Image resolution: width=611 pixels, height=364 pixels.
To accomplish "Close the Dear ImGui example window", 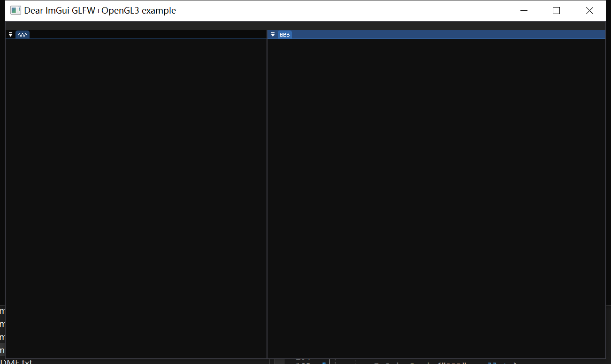I will coord(589,10).
